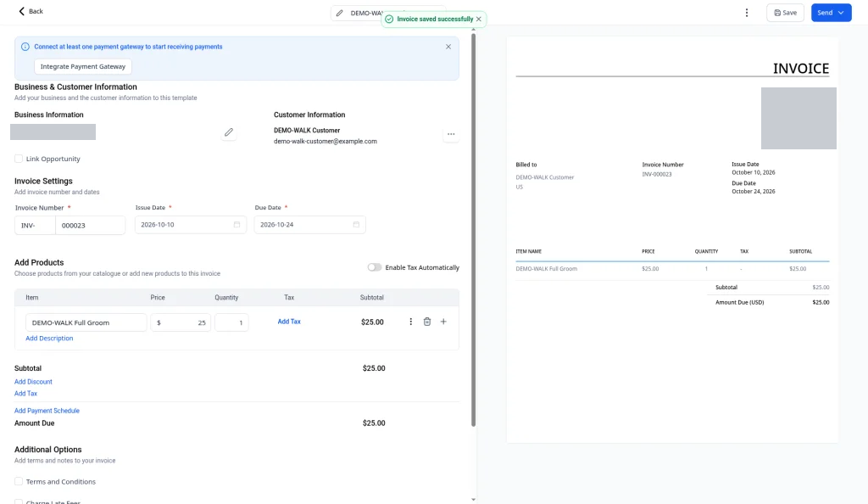Edit invoice title with pencil icon at top
This screenshot has height=504, width=868.
339,13
